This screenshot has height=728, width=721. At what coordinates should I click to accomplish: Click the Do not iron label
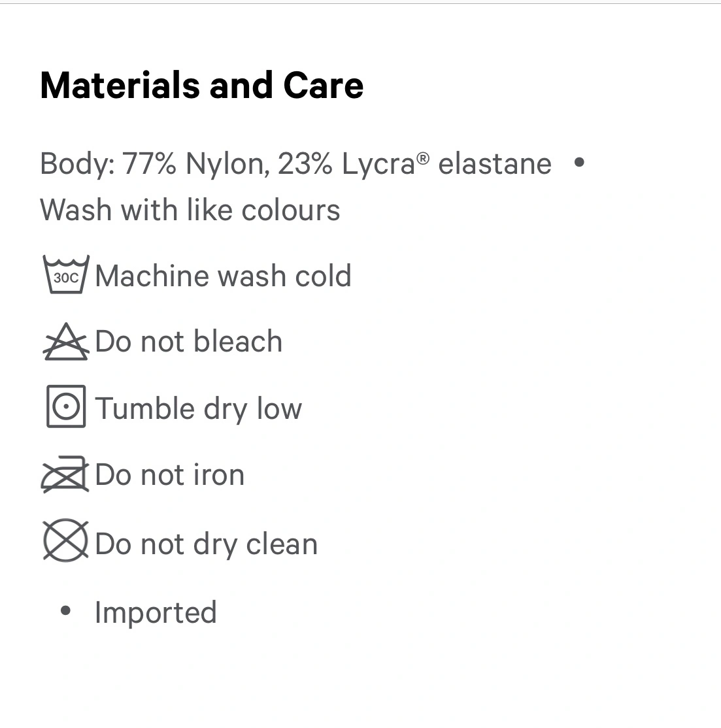click(169, 475)
